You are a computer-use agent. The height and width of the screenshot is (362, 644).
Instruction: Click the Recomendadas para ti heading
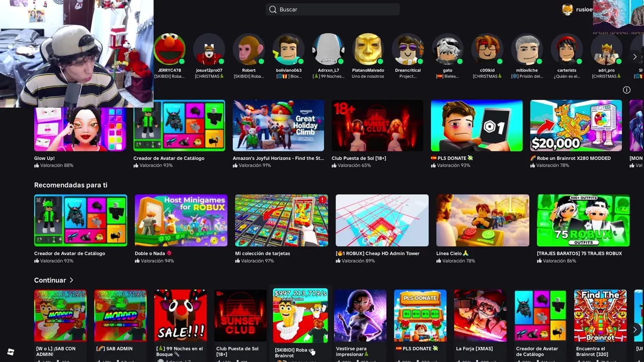coord(70,185)
